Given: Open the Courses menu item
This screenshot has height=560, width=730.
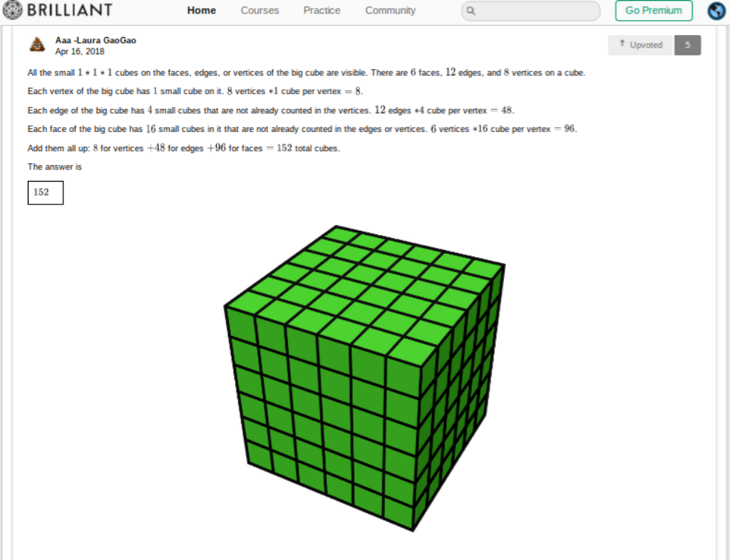Looking at the screenshot, I should pos(259,11).
